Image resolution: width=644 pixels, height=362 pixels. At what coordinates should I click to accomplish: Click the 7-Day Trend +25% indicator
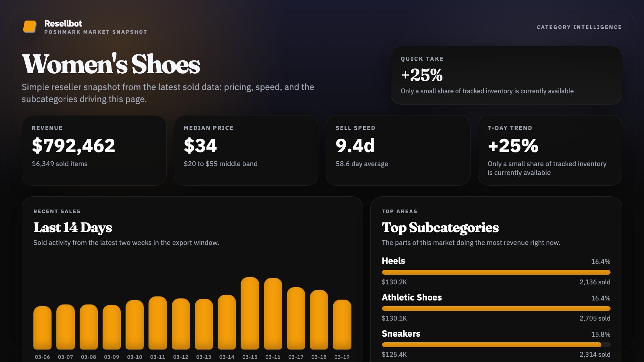point(512,146)
